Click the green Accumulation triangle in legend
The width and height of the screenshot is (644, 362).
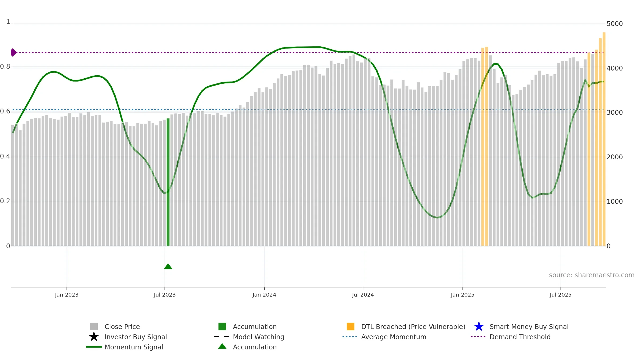(x=222, y=346)
